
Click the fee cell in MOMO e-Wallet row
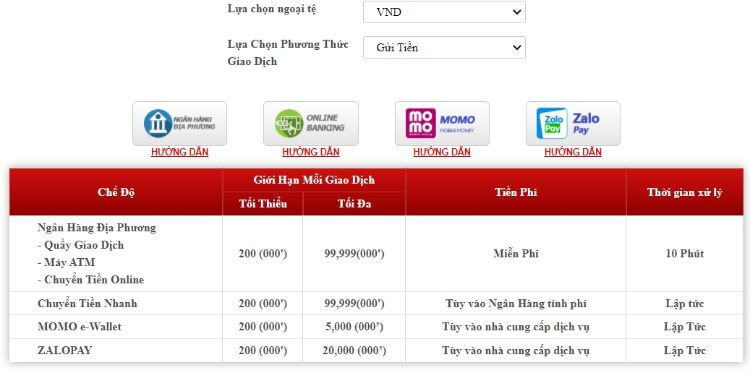516,327
